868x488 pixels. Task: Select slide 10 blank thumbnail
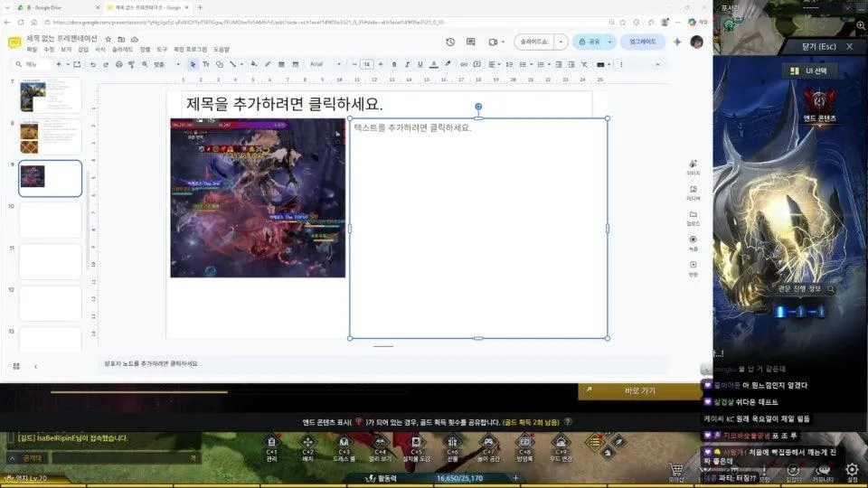point(50,221)
